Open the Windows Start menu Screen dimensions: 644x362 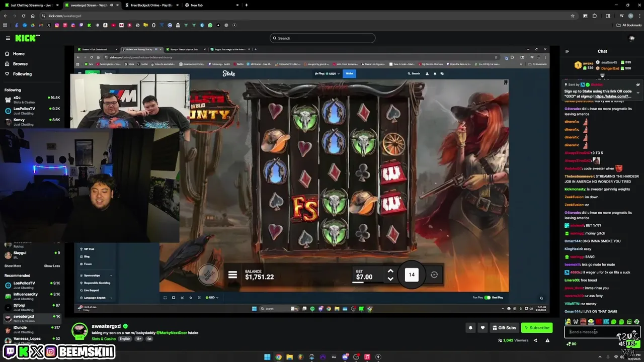pos(267,357)
